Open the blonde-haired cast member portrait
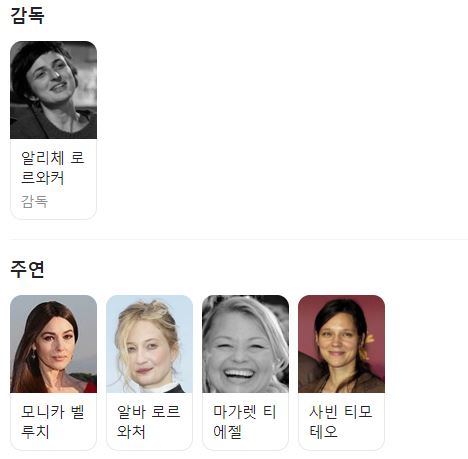This screenshot has height=459, width=468. 149,344
